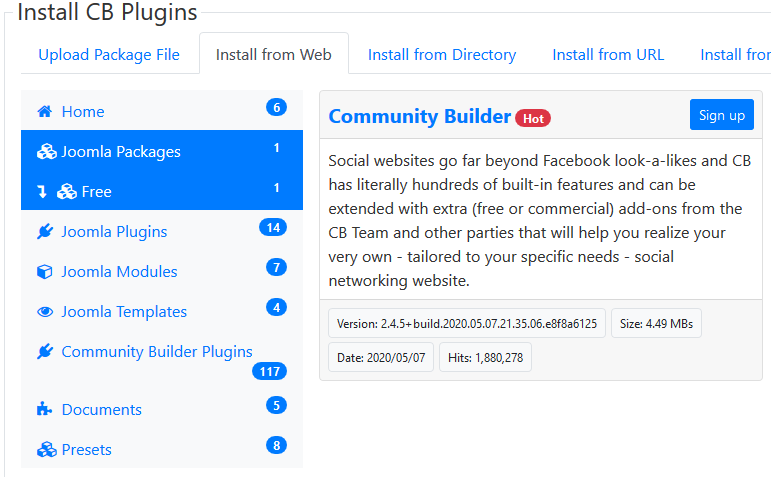This screenshot has height=477, width=771.
Task: Click the Joomla Modules cube icon
Action: (x=45, y=271)
